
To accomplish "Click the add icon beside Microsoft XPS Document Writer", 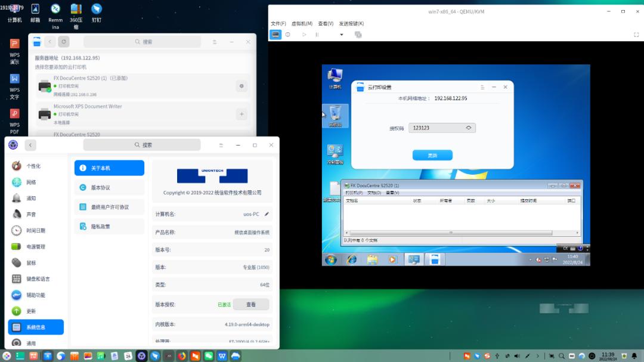I will (241, 114).
